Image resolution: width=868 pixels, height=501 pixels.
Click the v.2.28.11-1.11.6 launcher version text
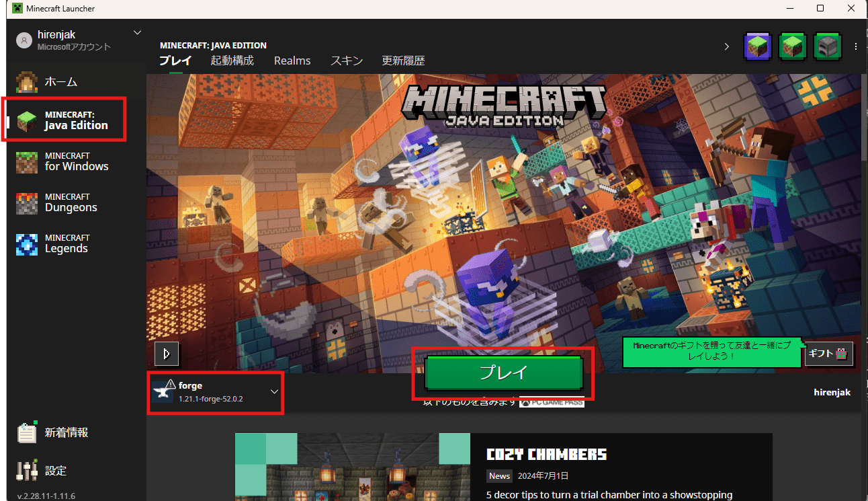(x=46, y=496)
